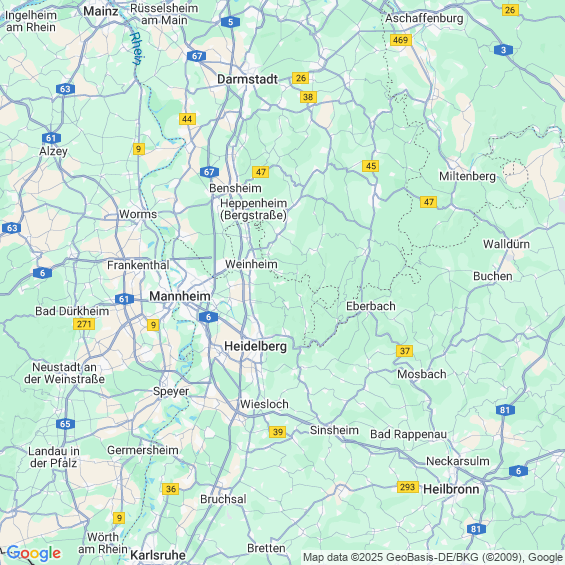The image size is (565, 565).
Task: Click the yellow 39 shield near Wiesloch
Action: coord(277,432)
